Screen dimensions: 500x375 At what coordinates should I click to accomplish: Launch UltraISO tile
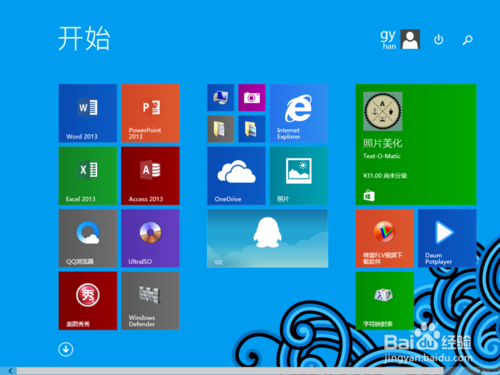tap(150, 238)
